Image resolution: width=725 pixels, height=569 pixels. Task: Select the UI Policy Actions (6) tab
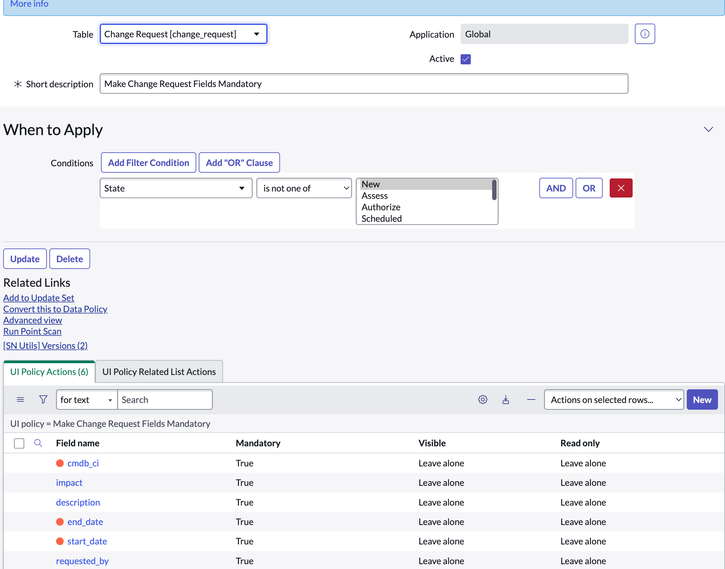coord(49,372)
